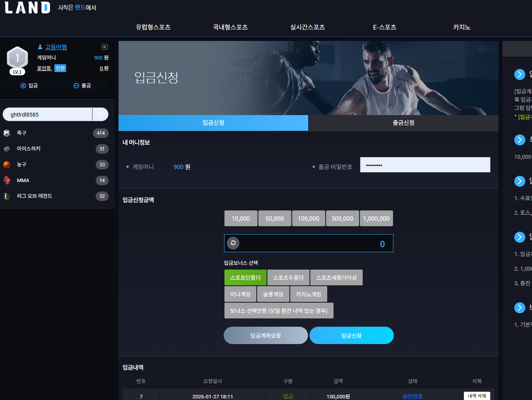Select the MMA boxing glove icon
Screen dimensions: 532x400
point(7,180)
